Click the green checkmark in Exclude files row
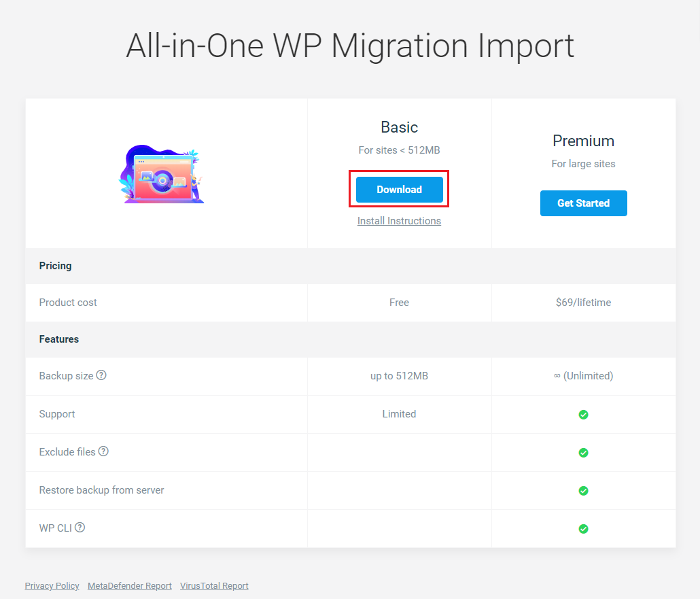Viewport: 700px width, 599px height. [x=583, y=453]
